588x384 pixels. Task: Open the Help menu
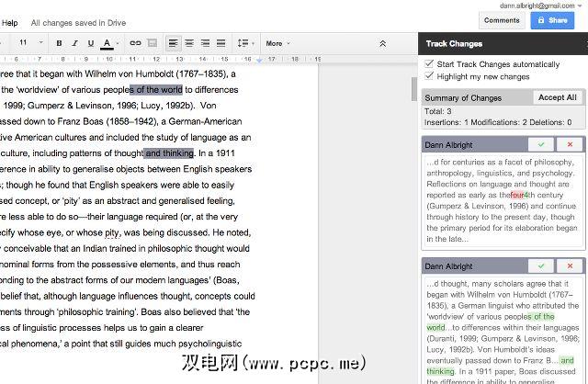[9, 20]
